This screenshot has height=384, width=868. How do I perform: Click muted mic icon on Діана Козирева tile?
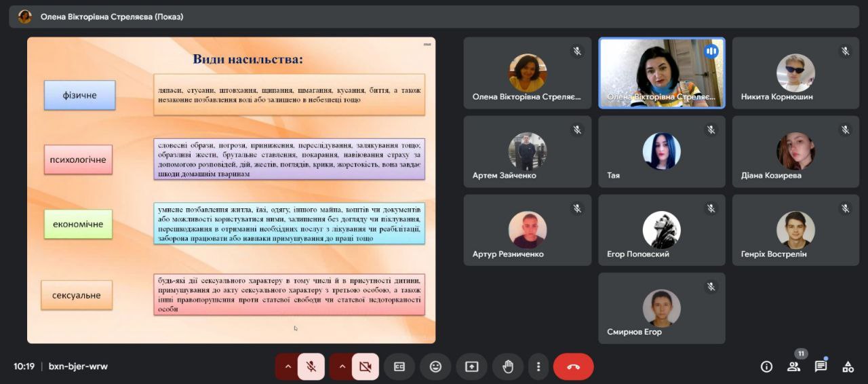[845, 130]
